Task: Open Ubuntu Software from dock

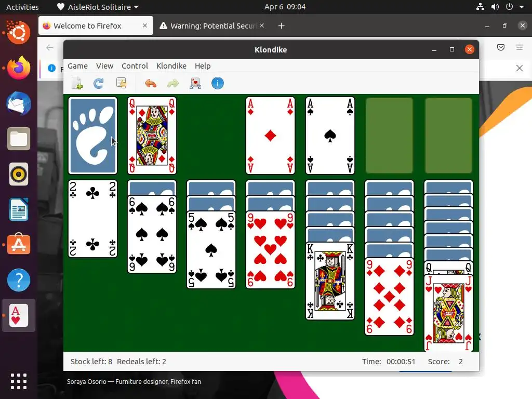Action: 19,244
